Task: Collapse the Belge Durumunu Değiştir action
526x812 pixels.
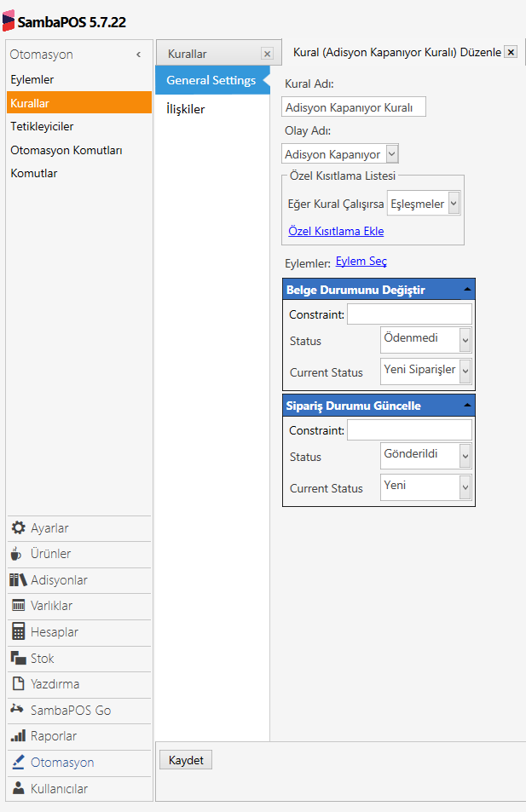Action: (x=466, y=290)
